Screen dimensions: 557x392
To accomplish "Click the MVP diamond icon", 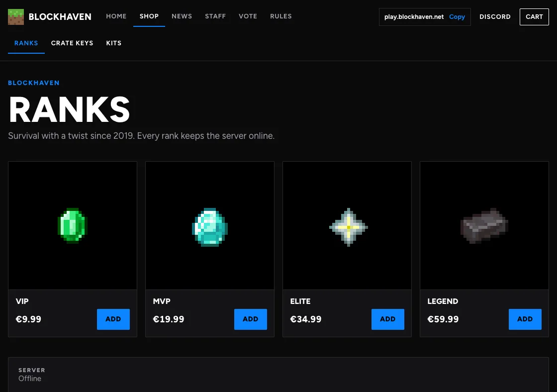I will 209,227.
